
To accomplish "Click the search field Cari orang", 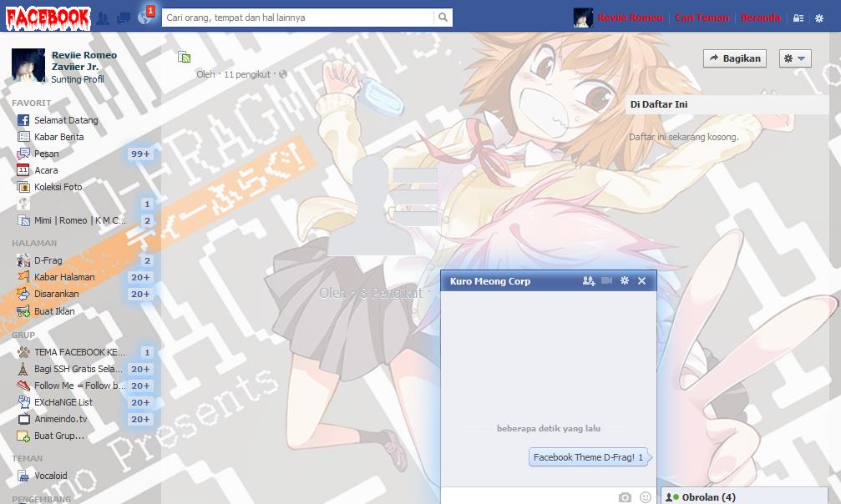I will click(297, 18).
